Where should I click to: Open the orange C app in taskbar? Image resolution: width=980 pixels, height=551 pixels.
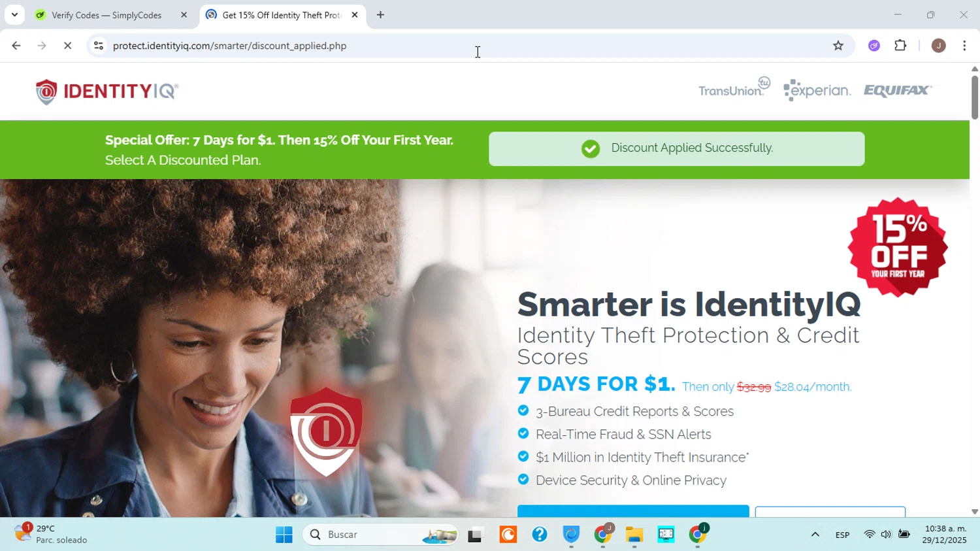[x=508, y=535]
